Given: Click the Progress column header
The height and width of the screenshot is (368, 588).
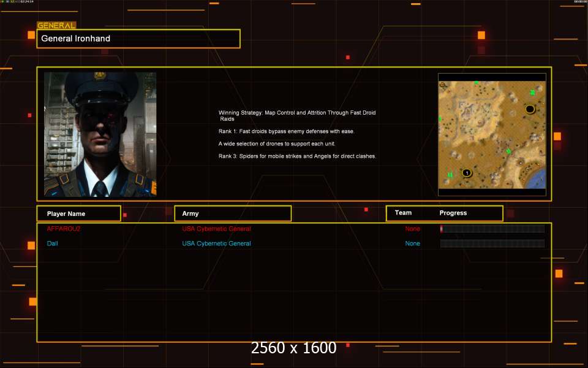Looking at the screenshot, I should tap(453, 213).
